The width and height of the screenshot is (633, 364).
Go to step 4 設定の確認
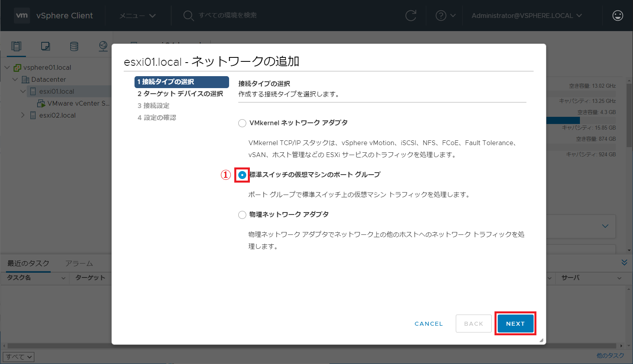(157, 118)
